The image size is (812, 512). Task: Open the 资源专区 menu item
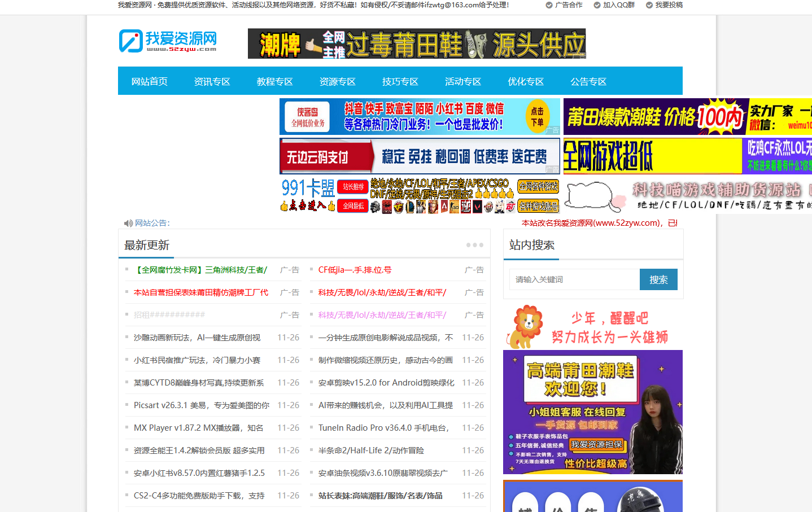338,81
